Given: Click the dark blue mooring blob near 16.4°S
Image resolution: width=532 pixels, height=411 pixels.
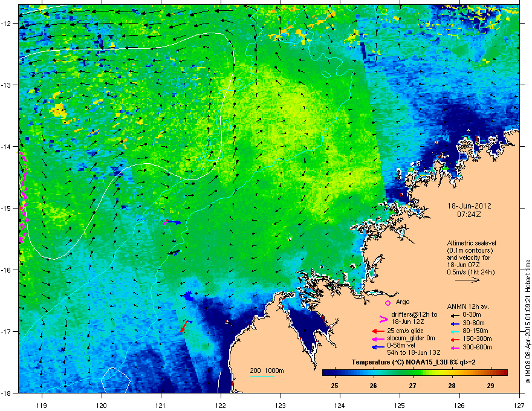Looking at the screenshot, I should click(x=189, y=296).
